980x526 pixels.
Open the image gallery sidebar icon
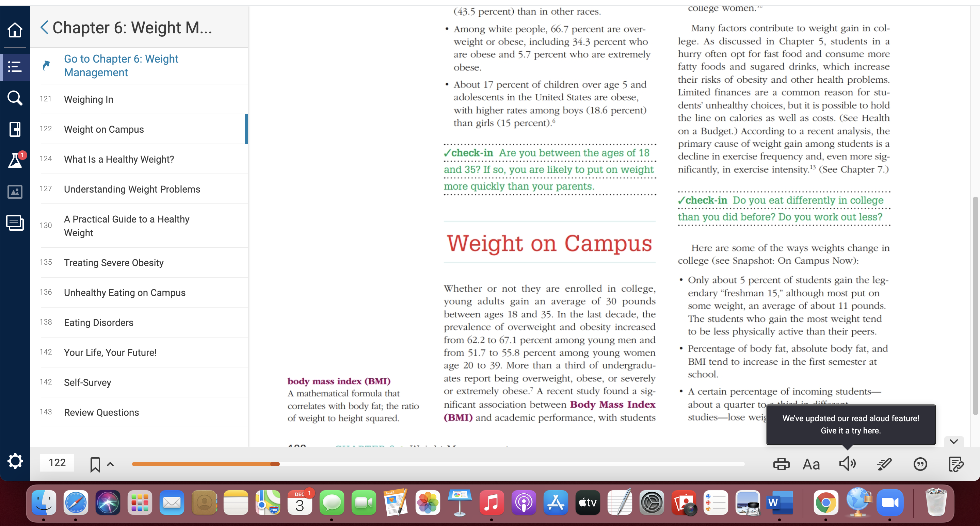pos(15,192)
